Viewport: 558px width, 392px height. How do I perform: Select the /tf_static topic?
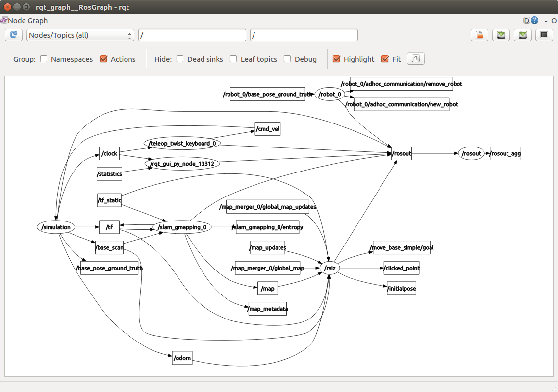point(109,200)
